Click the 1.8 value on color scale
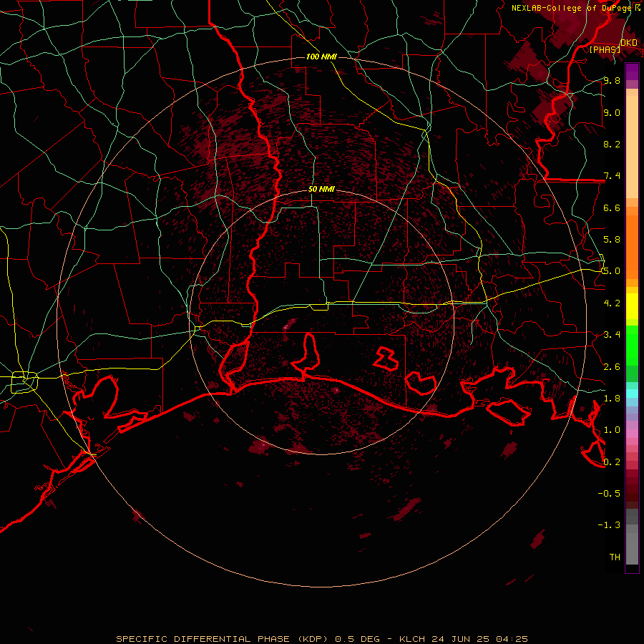Image resolution: width=644 pixels, height=644 pixels. tap(612, 398)
